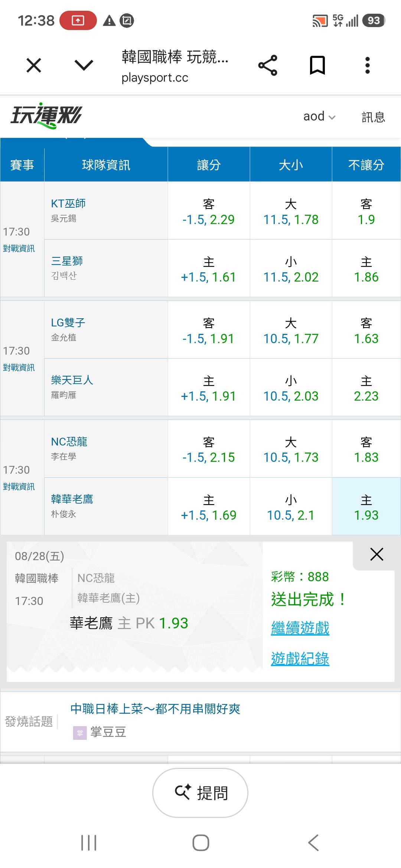Open the 訊息 messages menu

click(x=373, y=117)
